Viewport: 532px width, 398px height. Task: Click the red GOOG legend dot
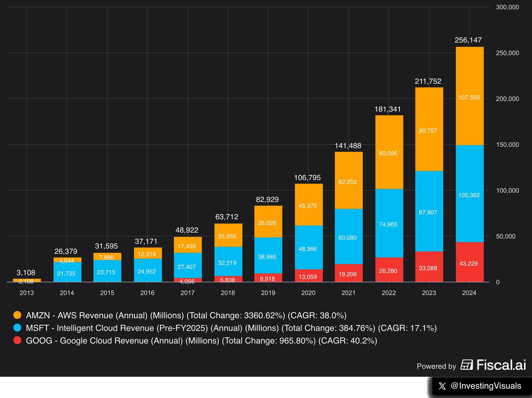tap(17, 340)
